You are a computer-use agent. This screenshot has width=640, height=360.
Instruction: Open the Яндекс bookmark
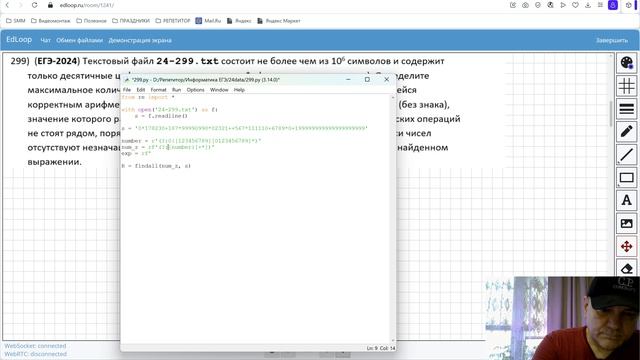click(239, 21)
